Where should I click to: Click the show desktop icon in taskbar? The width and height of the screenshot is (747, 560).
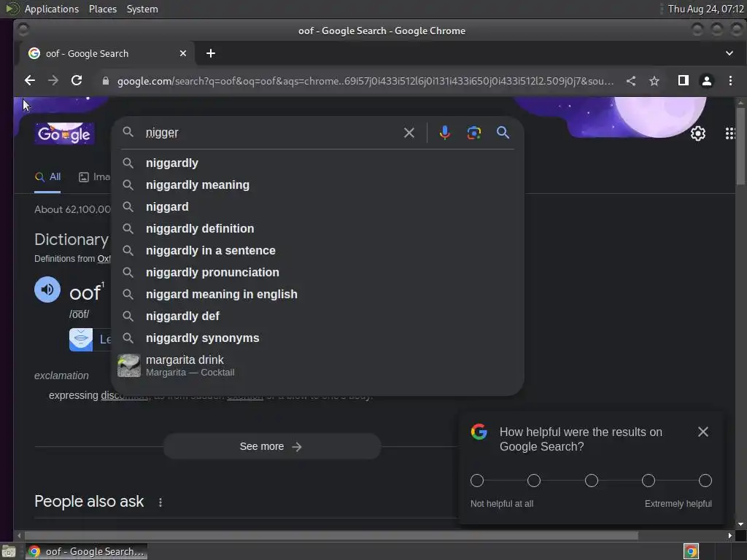coord(9,551)
